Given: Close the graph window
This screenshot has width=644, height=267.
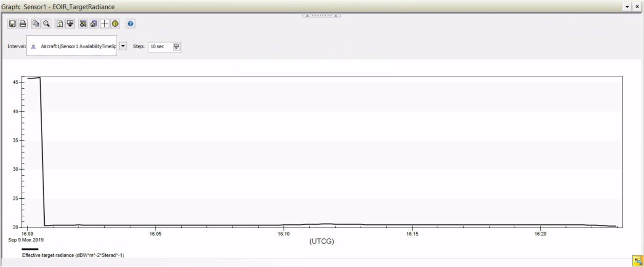Looking at the screenshot, I should tap(637, 7).
